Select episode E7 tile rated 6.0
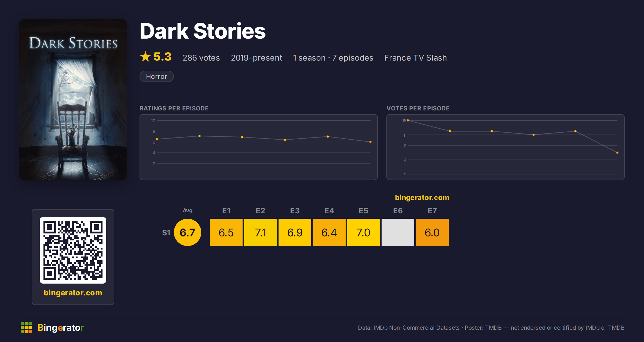The height and width of the screenshot is (342, 644). pyautogui.click(x=432, y=232)
